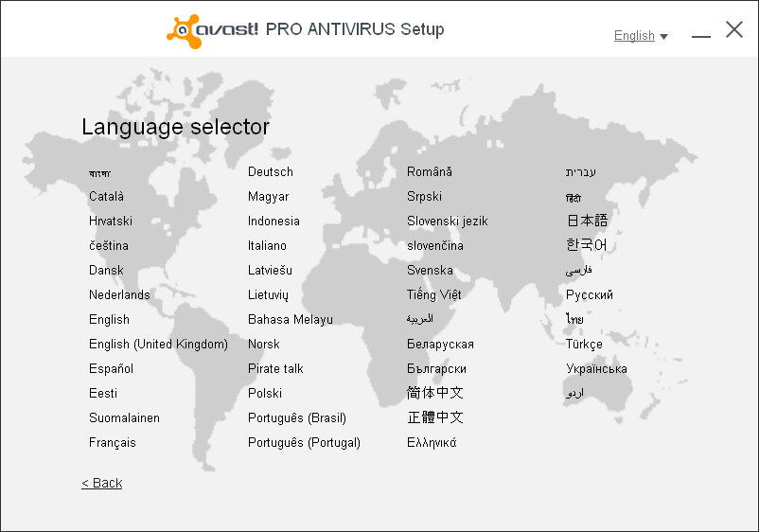Select čeština as setup language
The width and height of the screenshot is (759, 532).
coord(109,245)
